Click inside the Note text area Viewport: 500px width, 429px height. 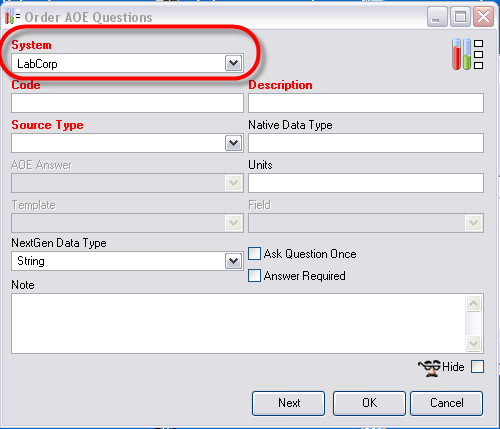(x=238, y=323)
